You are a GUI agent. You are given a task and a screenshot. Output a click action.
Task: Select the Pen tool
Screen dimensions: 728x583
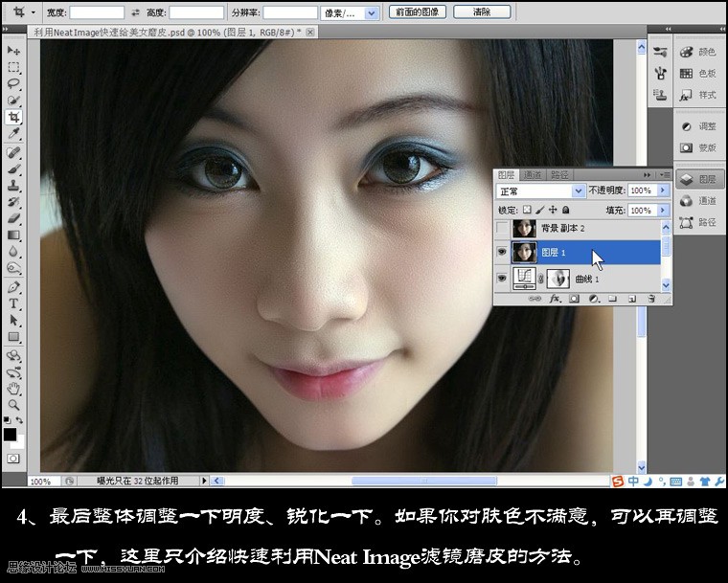pyautogui.click(x=13, y=287)
